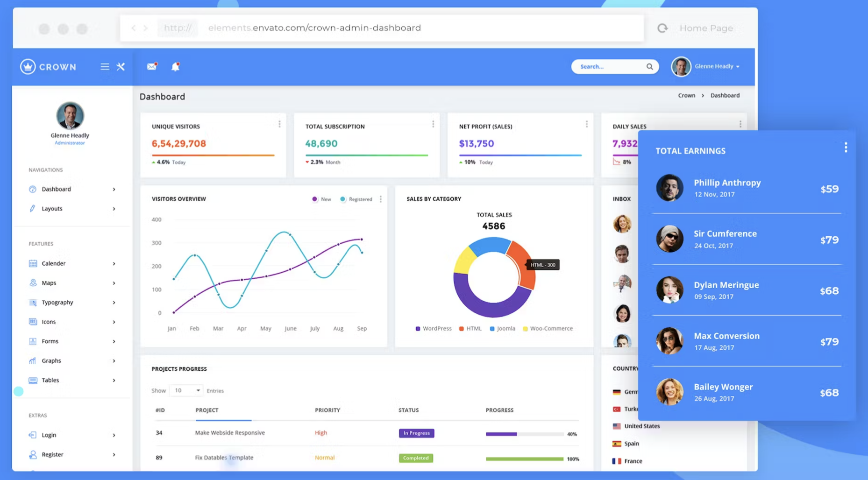Click the search magnifier icon
The image size is (868, 480).
pos(649,66)
